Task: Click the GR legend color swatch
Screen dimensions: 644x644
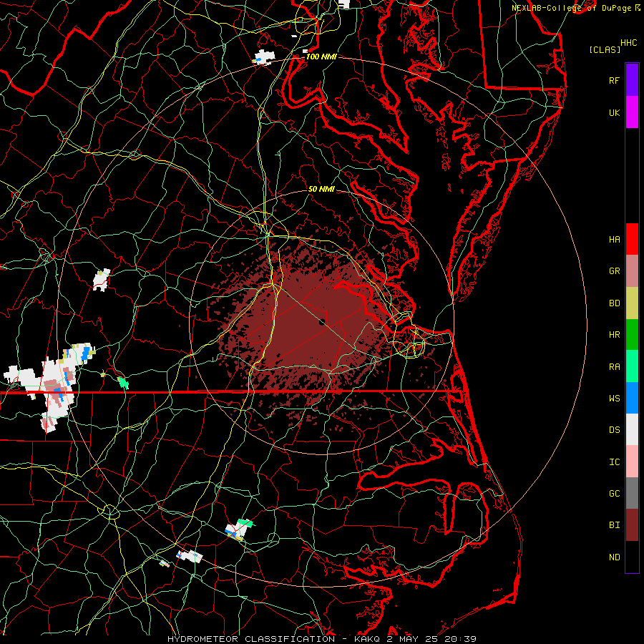Action: [x=632, y=270]
